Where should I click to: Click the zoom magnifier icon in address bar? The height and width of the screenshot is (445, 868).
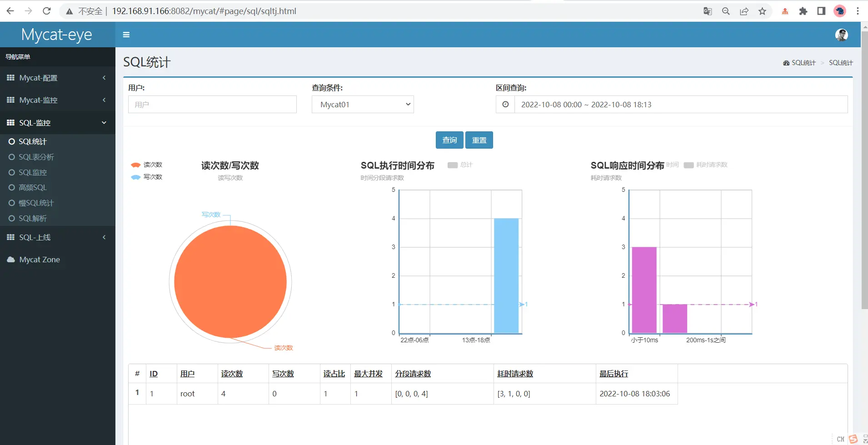pos(726,11)
